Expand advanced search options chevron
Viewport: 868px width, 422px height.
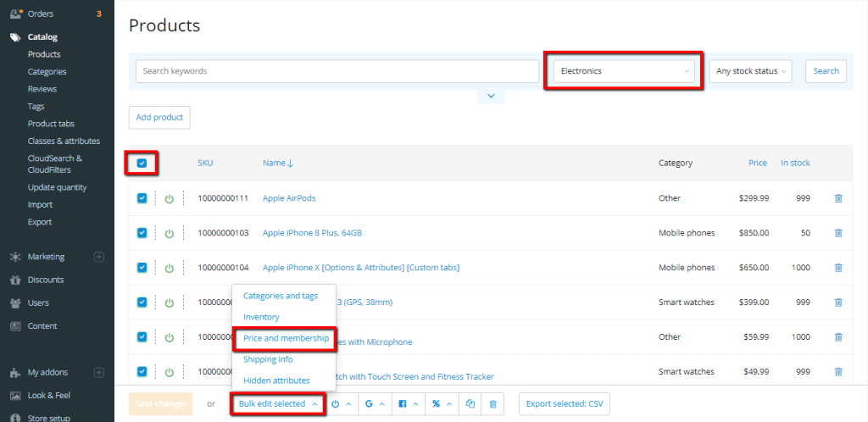tap(491, 97)
